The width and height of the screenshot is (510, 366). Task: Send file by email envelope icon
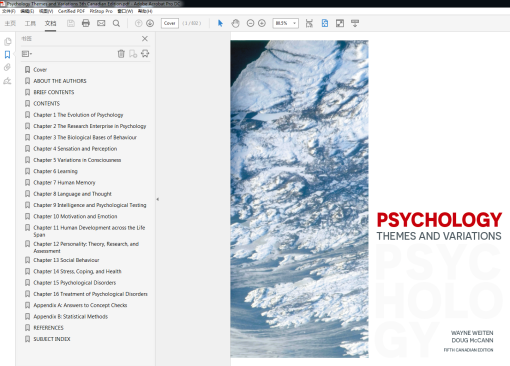101,23
